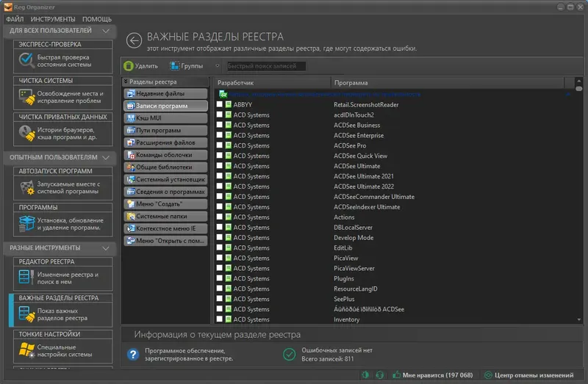Click the list scrollbar up arrow
This screenshot has height=384, width=588.
pos(579,81)
